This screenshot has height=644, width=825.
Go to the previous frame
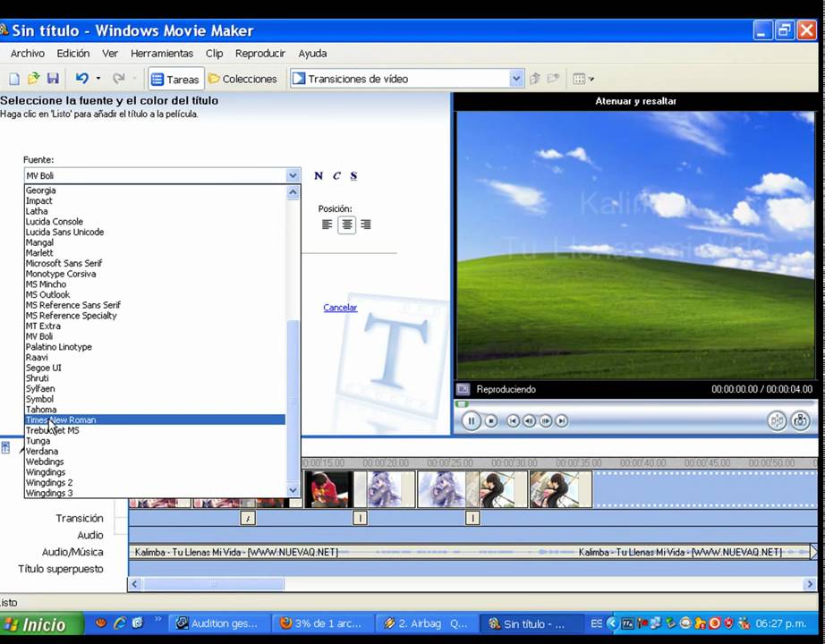(x=530, y=421)
